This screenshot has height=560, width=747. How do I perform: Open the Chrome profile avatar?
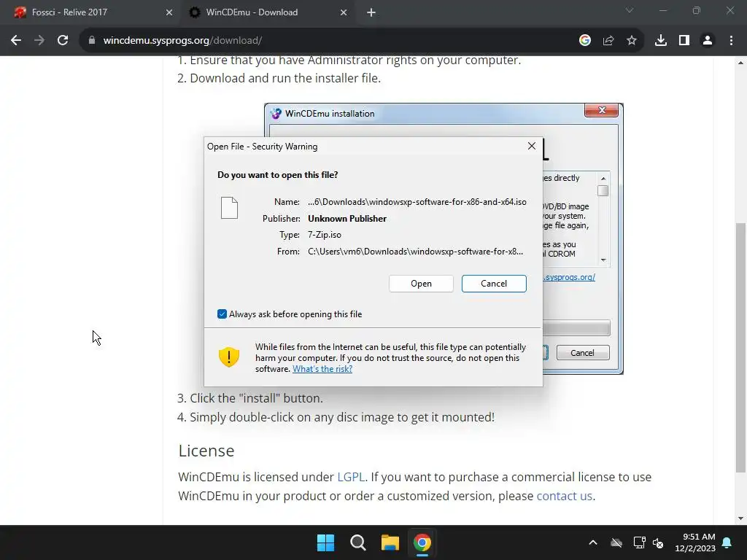pos(708,41)
